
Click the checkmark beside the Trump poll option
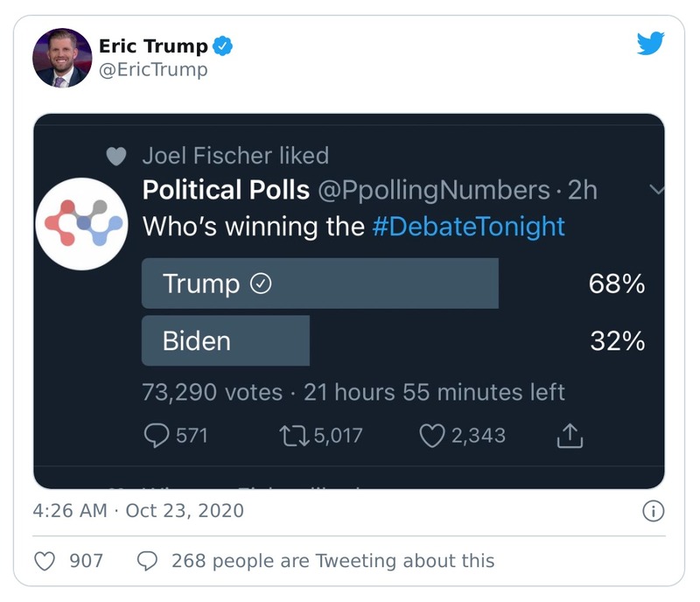tap(262, 283)
